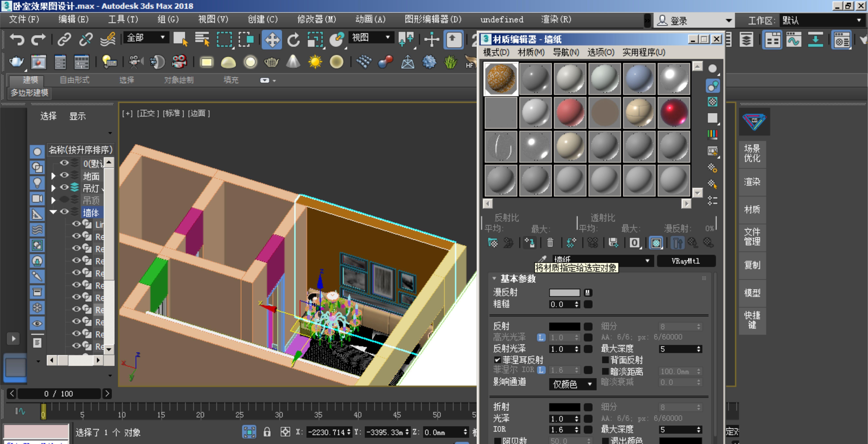The image size is (868, 444).
Task: Toggle the L lock beside 高光光泽
Action: [541, 337]
